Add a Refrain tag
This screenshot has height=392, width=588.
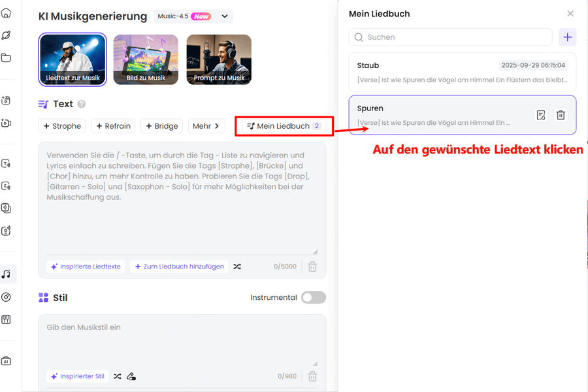(x=113, y=126)
